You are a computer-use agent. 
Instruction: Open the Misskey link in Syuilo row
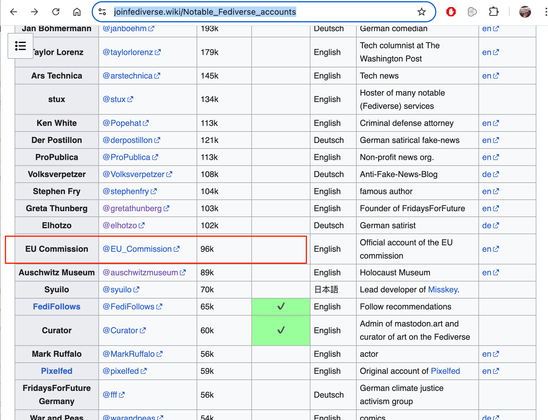(x=442, y=290)
